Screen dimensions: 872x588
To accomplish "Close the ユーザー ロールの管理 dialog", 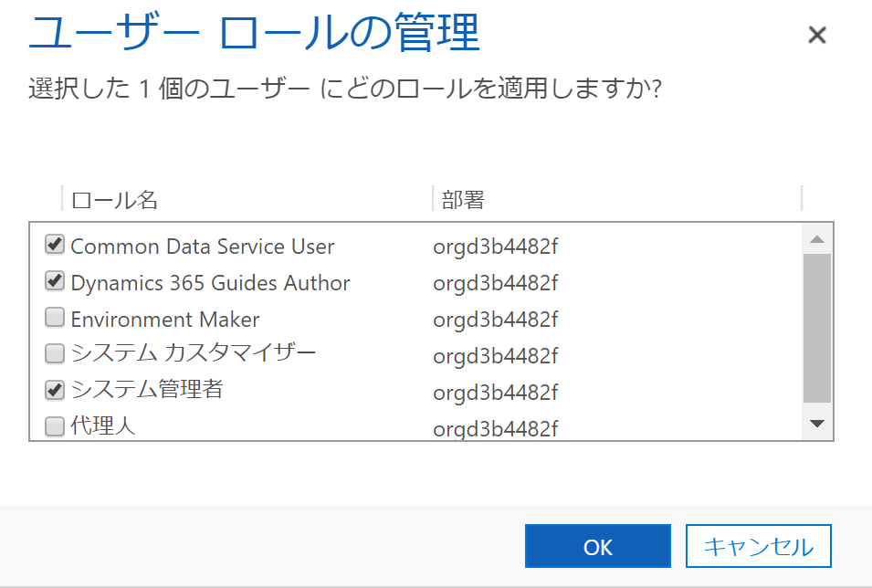I will click(817, 36).
